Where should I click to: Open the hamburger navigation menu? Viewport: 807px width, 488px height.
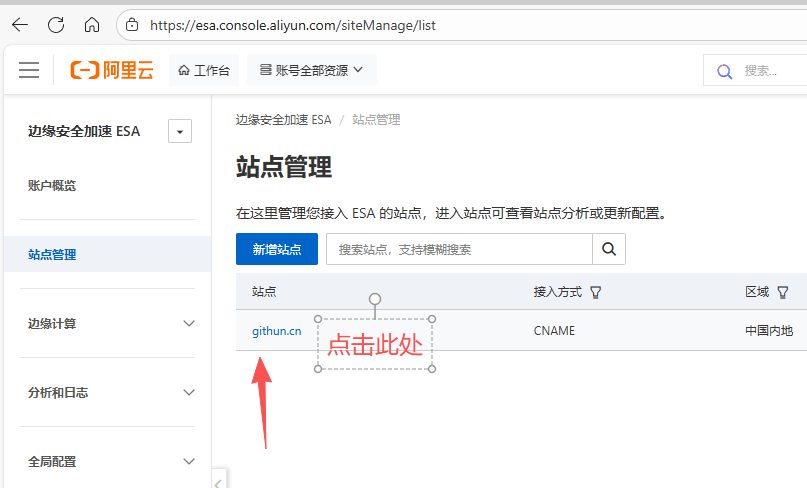tap(29, 70)
